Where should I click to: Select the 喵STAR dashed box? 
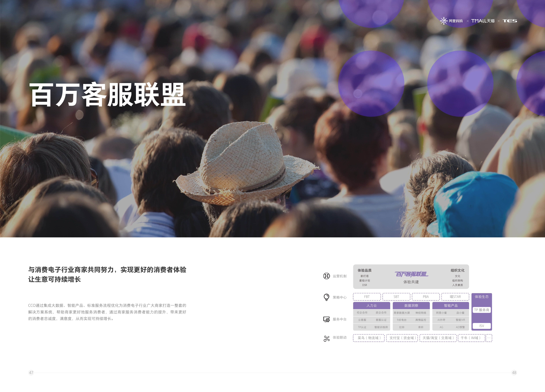[x=455, y=297]
